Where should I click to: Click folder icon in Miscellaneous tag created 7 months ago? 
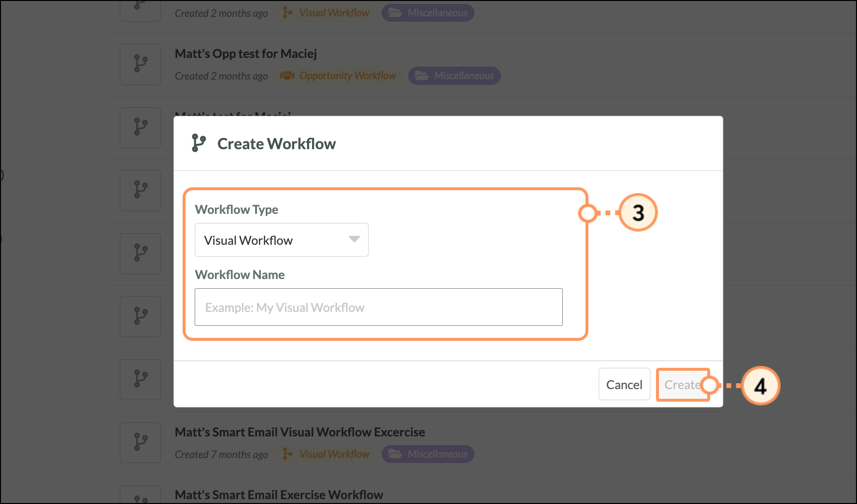click(x=395, y=454)
